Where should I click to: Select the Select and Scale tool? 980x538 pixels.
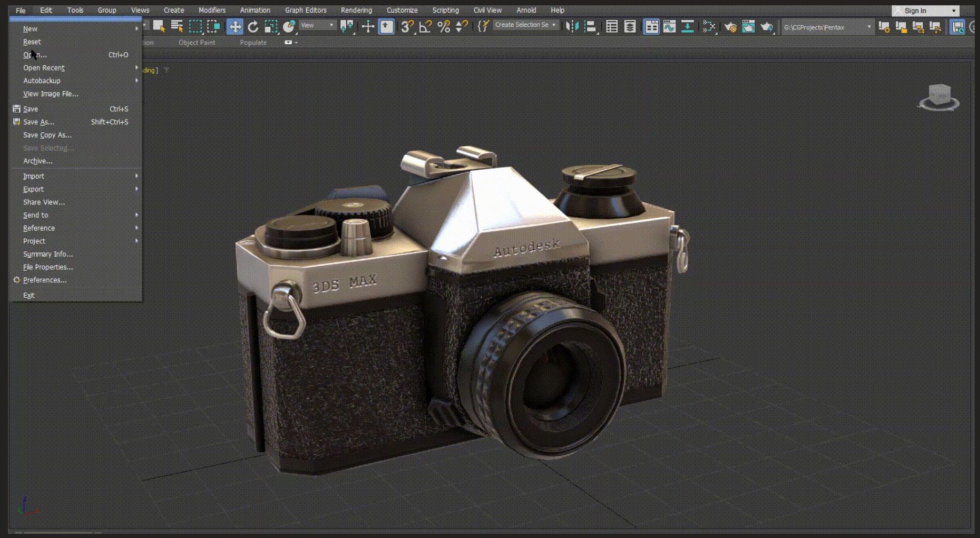271,27
